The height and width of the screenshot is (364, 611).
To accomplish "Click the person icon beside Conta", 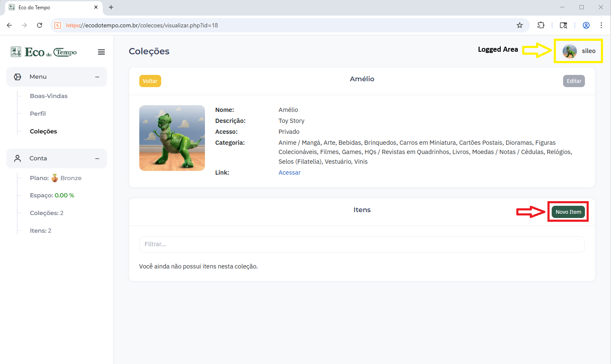I will [18, 159].
